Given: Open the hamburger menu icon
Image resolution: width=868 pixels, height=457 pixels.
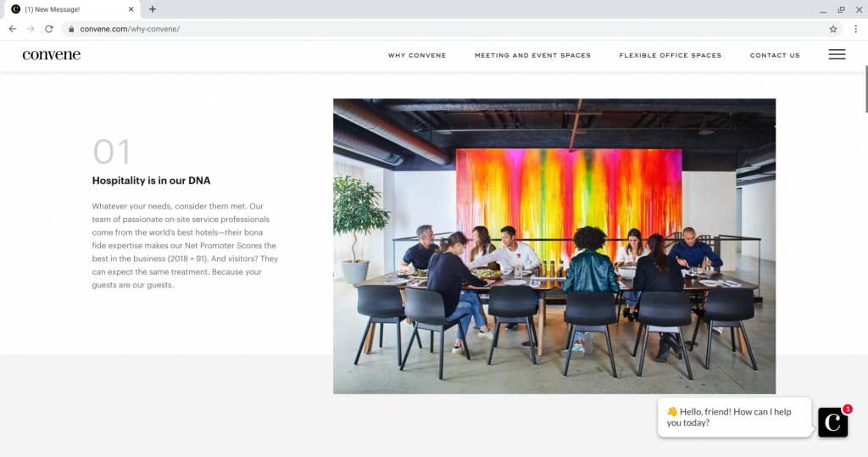Looking at the screenshot, I should [x=837, y=54].
